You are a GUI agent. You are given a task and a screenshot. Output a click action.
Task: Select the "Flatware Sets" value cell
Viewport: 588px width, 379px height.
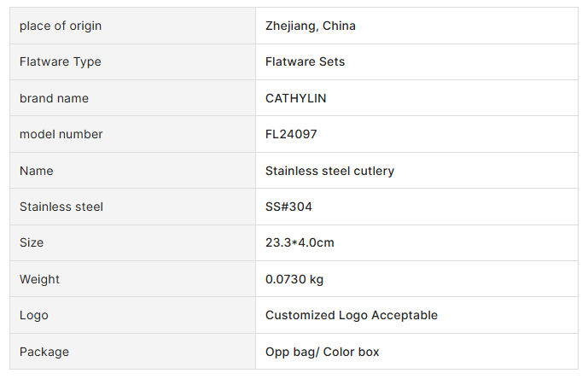(x=305, y=61)
